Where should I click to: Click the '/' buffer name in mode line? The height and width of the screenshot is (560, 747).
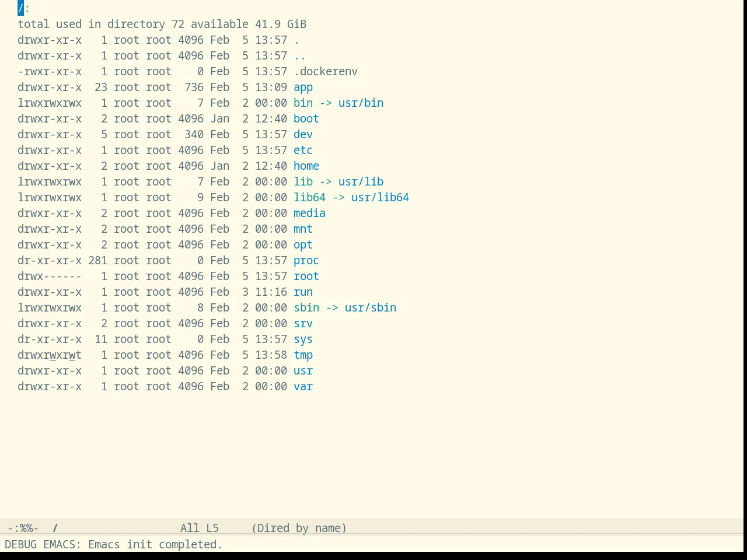(55, 528)
